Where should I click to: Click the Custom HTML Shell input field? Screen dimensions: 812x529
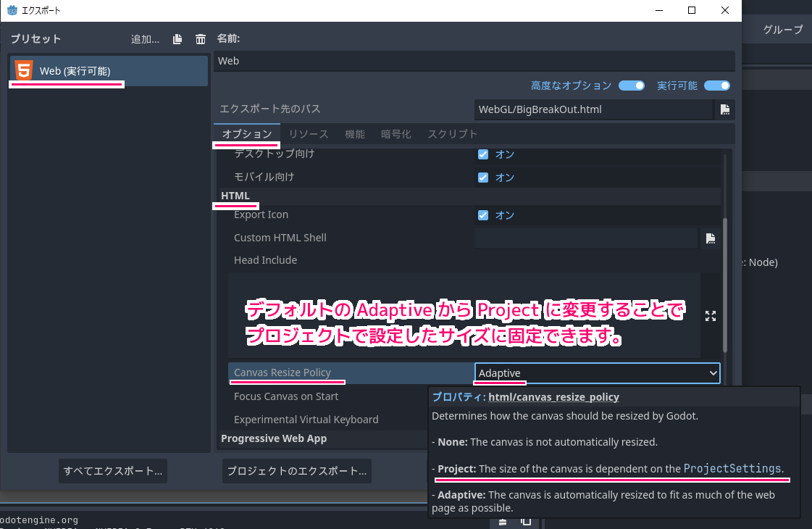coord(586,238)
